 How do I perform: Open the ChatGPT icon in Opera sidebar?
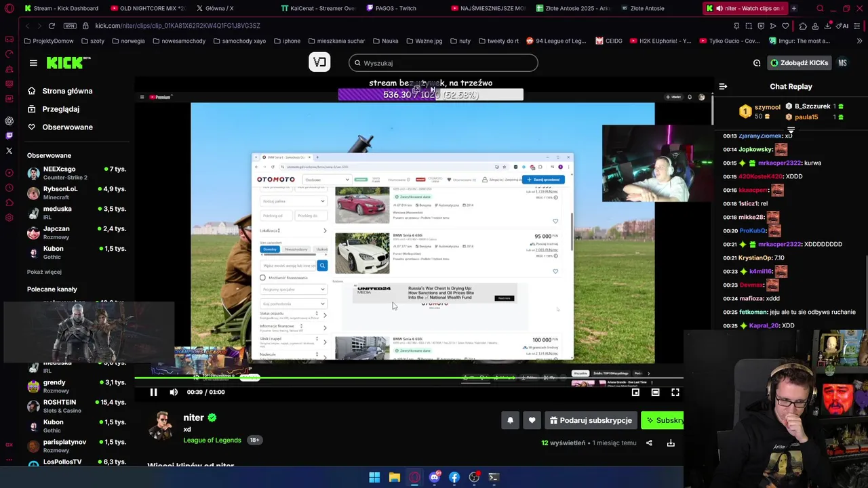(x=9, y=121)
